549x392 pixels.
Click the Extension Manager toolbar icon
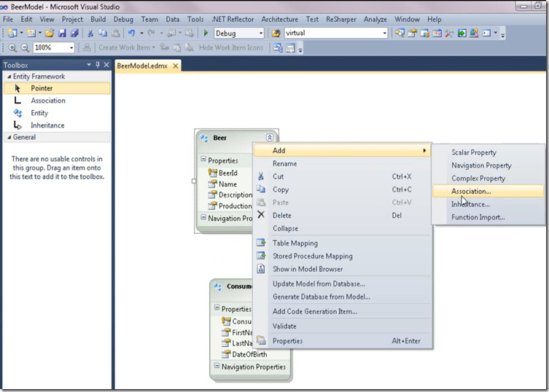coord(474,34)
